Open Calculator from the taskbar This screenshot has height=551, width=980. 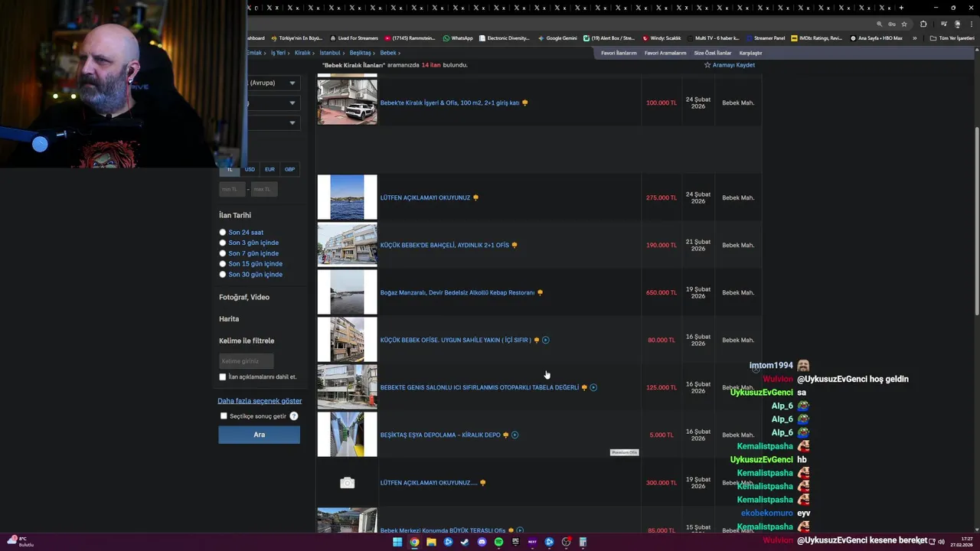(583, 542)
